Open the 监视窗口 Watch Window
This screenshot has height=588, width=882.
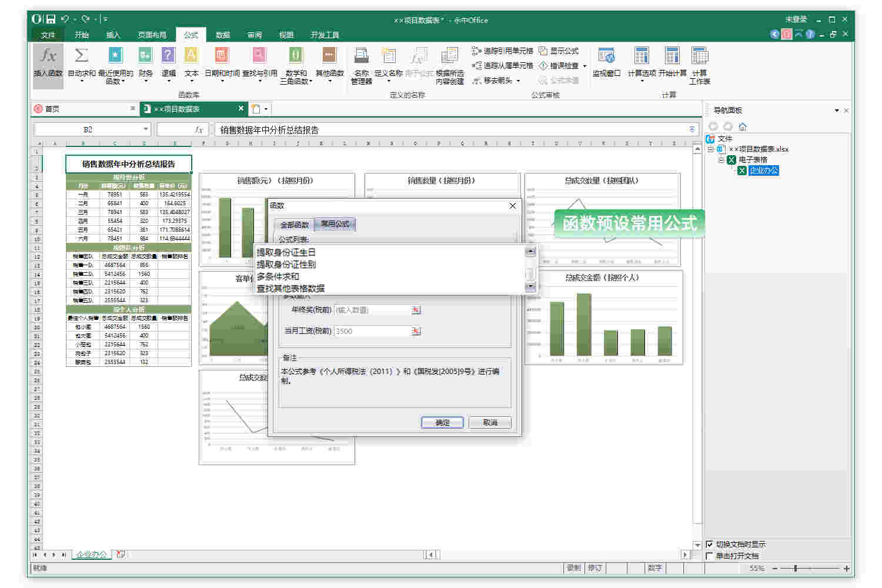tap(606, 62)
